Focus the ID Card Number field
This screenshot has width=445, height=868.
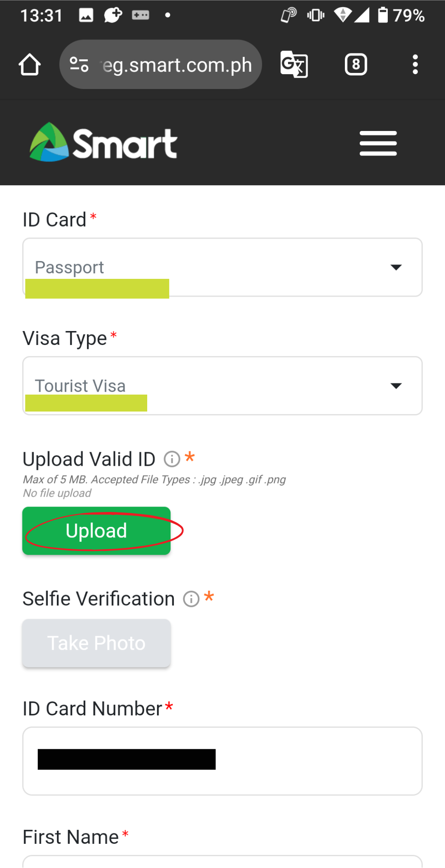(x=222, y=761)
